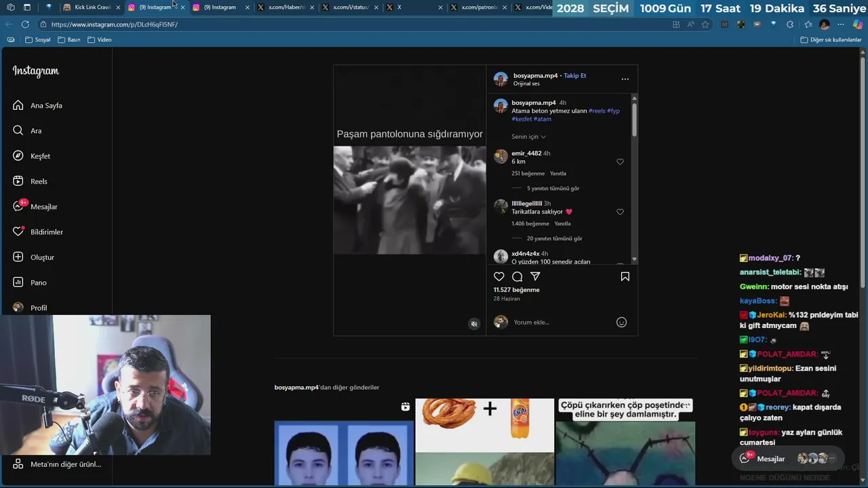Show the 20 replies under lllllegelllll's comment
The width and height of the screenshot is (868, 488).
[x=554, y=239]
